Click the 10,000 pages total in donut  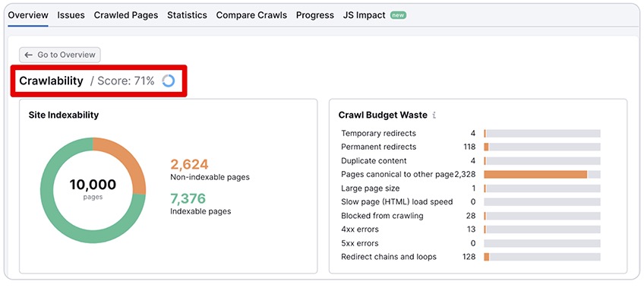(93, 185)
